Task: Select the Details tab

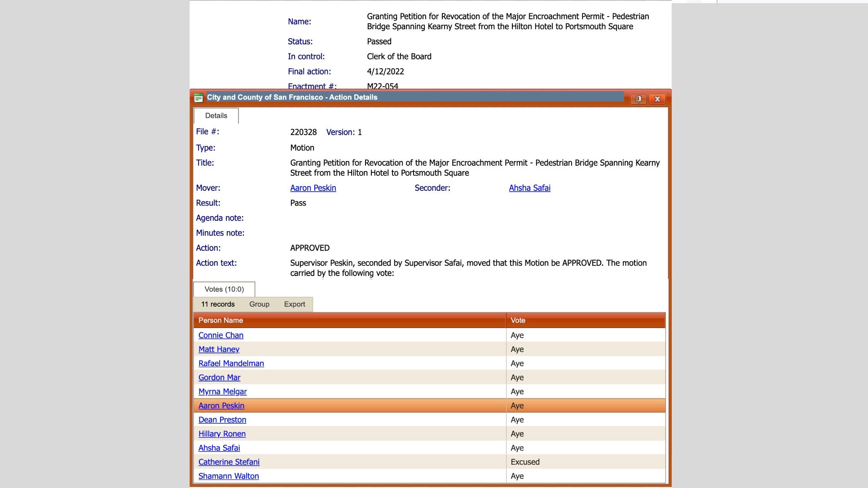Action: pyautogui.click(x=216, y=115)
